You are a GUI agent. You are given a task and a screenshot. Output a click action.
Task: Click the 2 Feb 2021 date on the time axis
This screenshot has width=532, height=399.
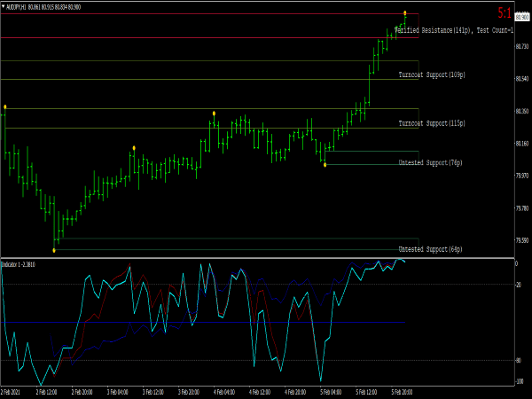point(12,390)
